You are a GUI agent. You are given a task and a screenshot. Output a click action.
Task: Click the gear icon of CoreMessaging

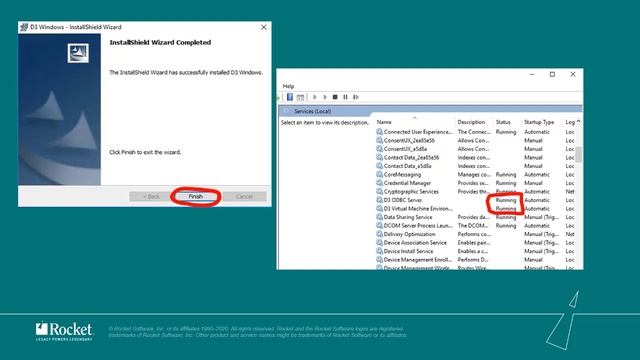pos(379,174)
